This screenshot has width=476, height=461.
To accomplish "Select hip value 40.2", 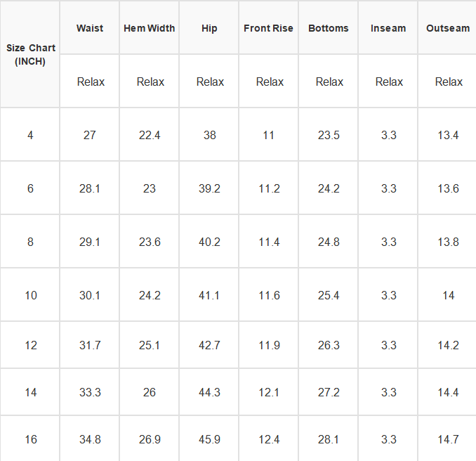I will click(x=209, y=242).
